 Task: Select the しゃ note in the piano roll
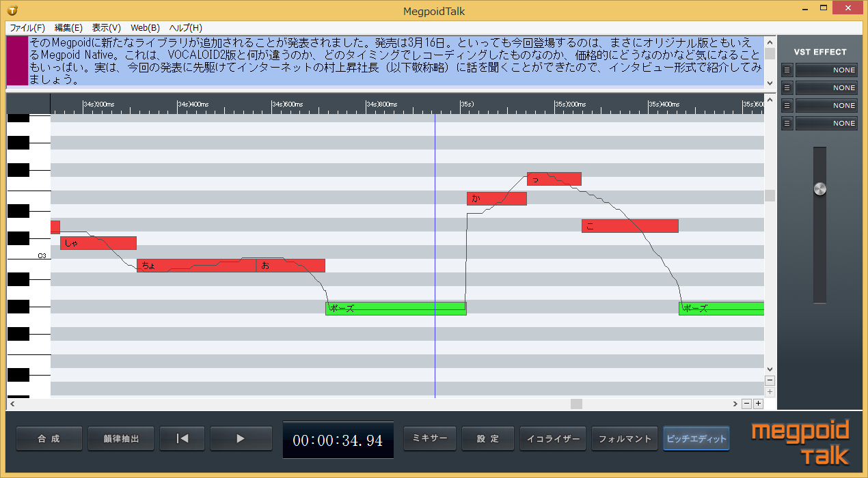[98, 243]
